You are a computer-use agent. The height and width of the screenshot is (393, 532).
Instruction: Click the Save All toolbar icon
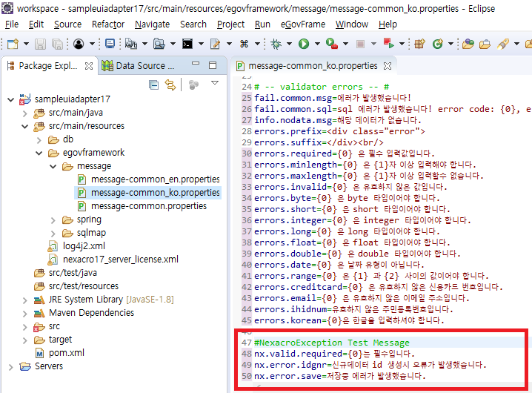[58, 44]
